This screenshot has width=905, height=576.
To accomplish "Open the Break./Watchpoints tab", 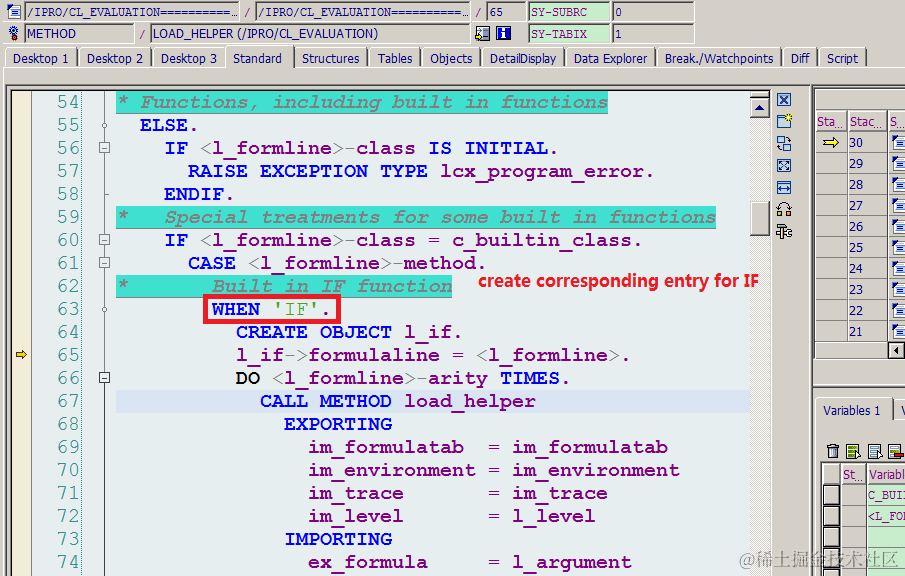I will tap(719, 58).
